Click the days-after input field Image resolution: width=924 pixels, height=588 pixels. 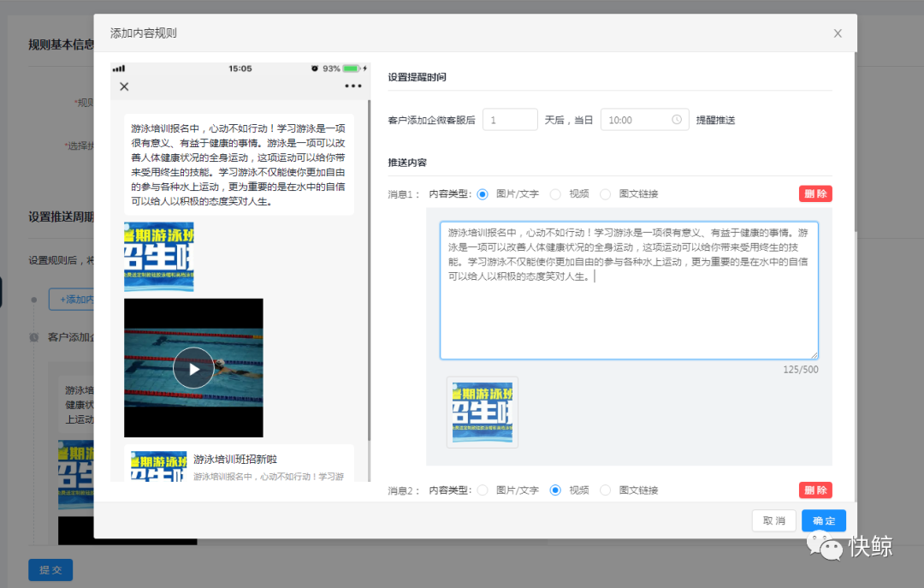pos(510,120)
